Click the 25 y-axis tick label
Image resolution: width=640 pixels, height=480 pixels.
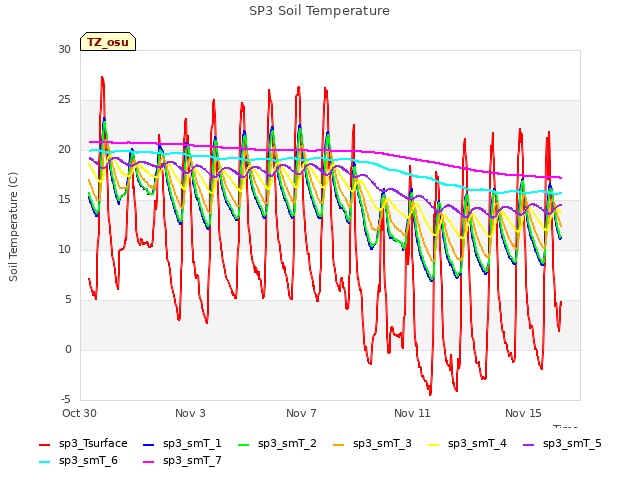click(x=64, y=100)
